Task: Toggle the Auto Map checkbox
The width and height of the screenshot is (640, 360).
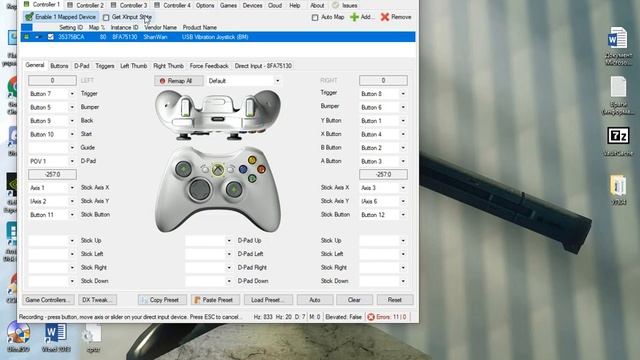Action: point(315,17)
